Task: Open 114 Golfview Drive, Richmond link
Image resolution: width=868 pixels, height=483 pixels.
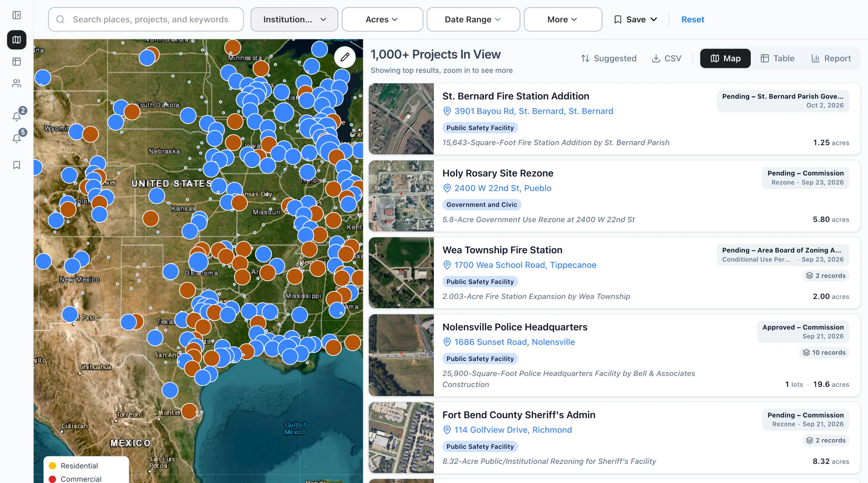Action: click(513, 430)
